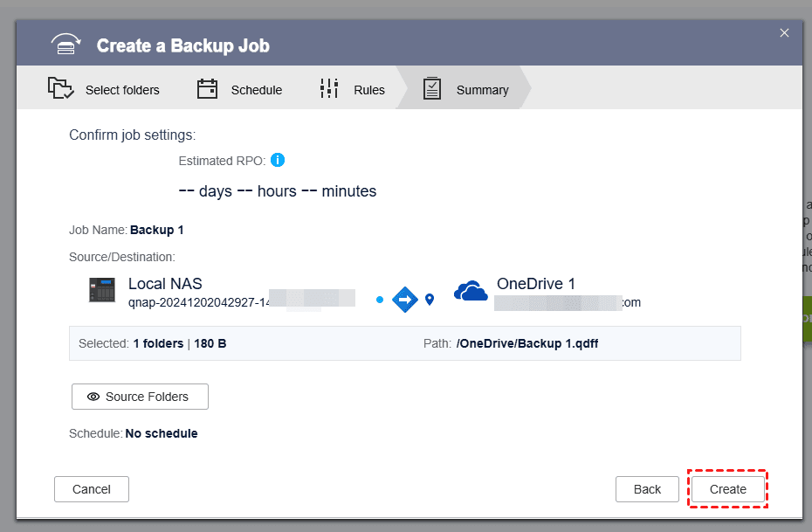Screen dimensions: 812x532
Task: Click the /OneDrive/Backup 1.qdff path text
Action: click(x=526, y=343)
